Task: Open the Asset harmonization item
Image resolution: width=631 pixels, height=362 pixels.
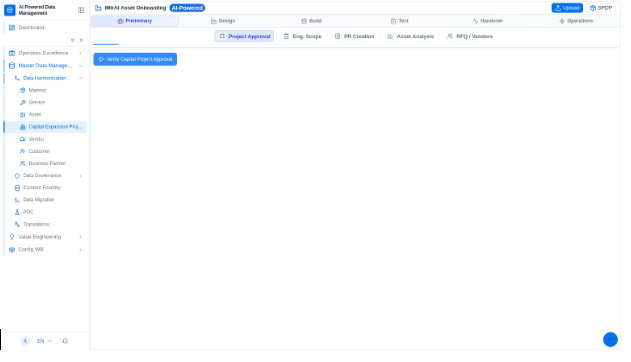Action: tap(45, 114)
